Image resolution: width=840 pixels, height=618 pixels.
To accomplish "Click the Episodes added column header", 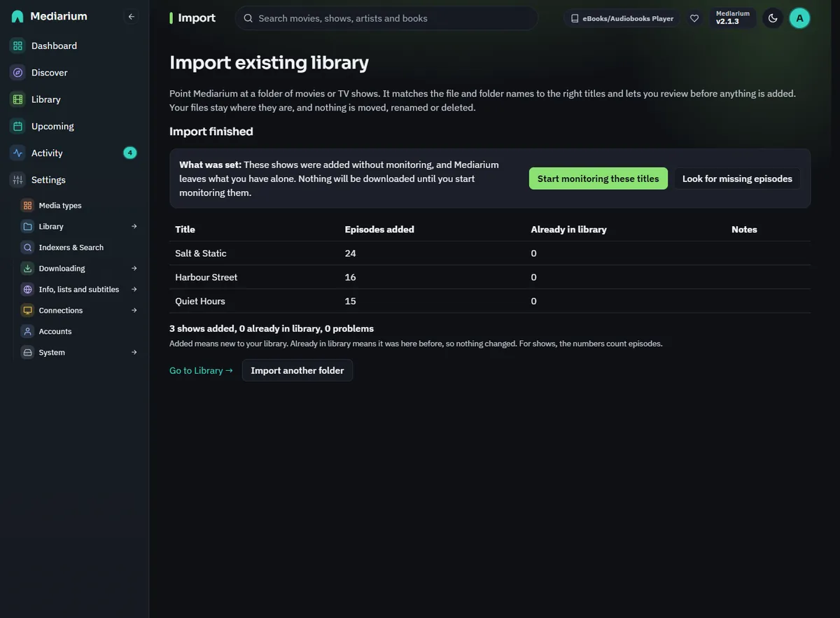I will click(x=379, y=230).
